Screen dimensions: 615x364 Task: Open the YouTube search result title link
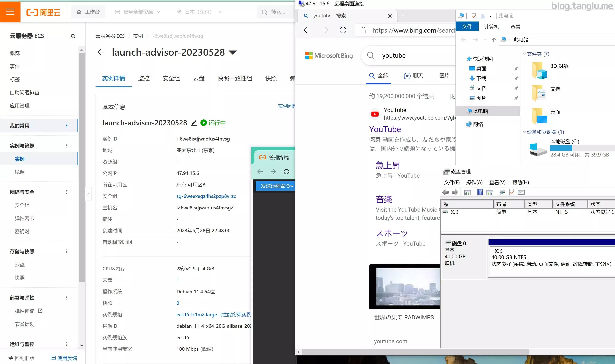coord(385,129)
